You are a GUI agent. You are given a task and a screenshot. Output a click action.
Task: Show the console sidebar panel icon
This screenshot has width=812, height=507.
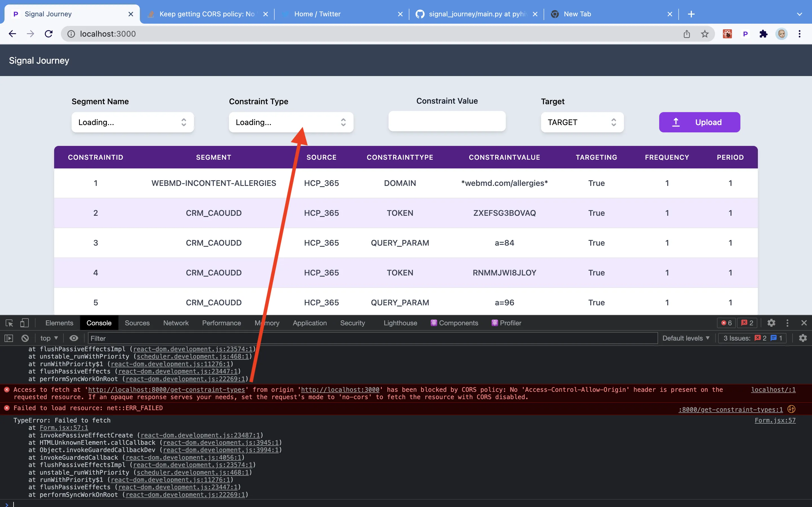(9, 338)
